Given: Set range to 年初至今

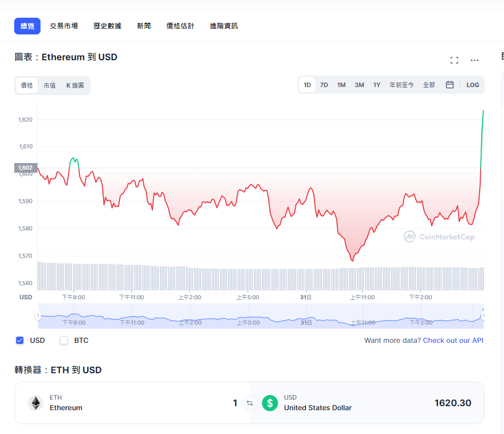Looking at the screenshot, I should click(x=402, y=85).
